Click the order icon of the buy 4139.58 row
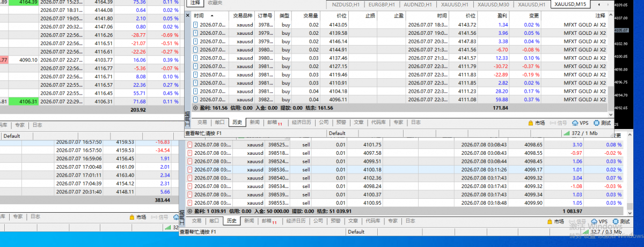This screenshot has height=247, width=644. click(x=196, y=33)
